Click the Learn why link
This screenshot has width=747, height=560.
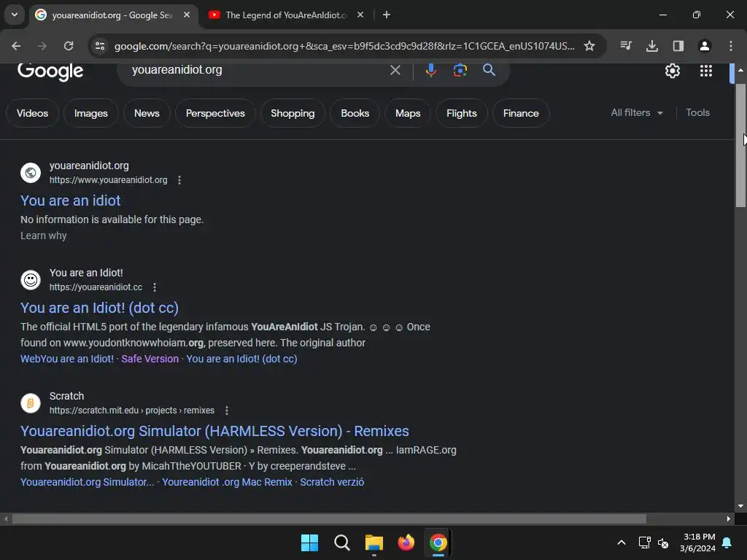pyautogui.click(x=43, y=236)
